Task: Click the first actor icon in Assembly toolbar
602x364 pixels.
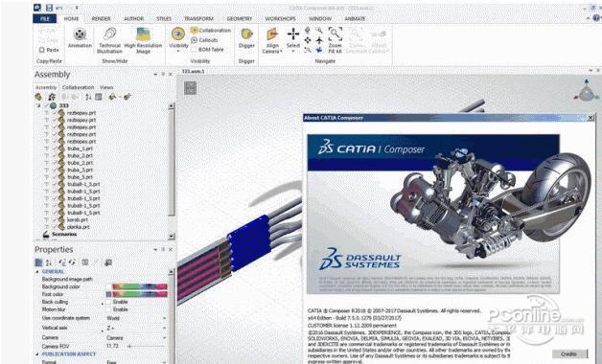Action: tap(38, 97)
